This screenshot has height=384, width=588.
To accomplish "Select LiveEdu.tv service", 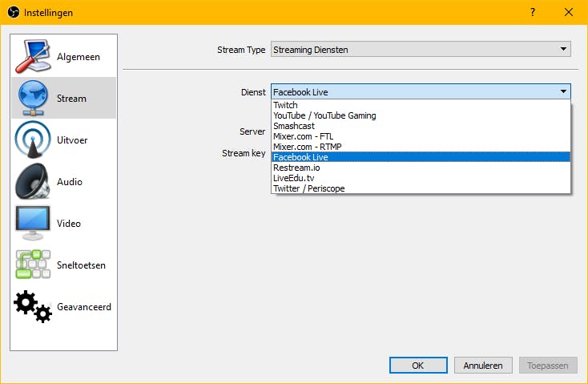I will pyautogui.click(x=421, y=178).
